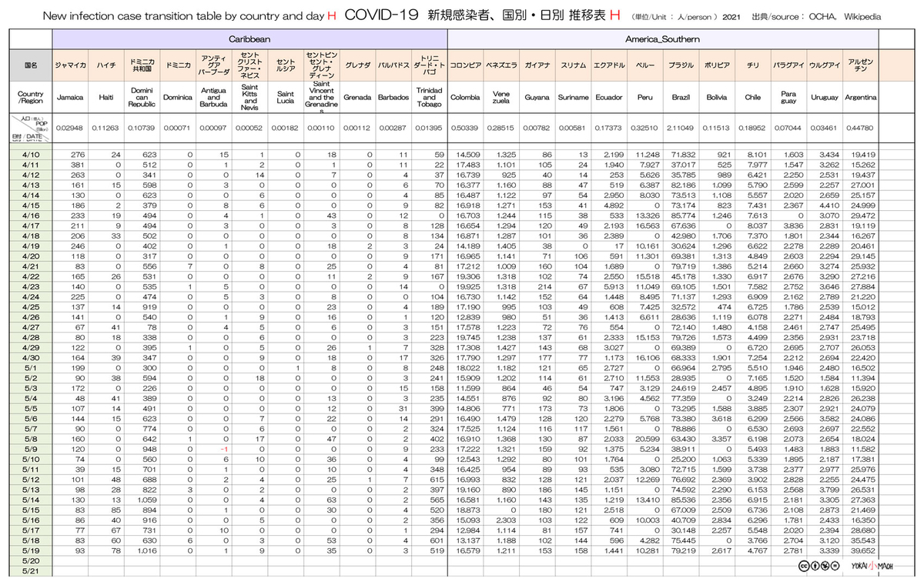The width and height of the screenshot is (924, 582).
Task: Select the Colombia population value '0.50339'
Action: coord(465,127)
